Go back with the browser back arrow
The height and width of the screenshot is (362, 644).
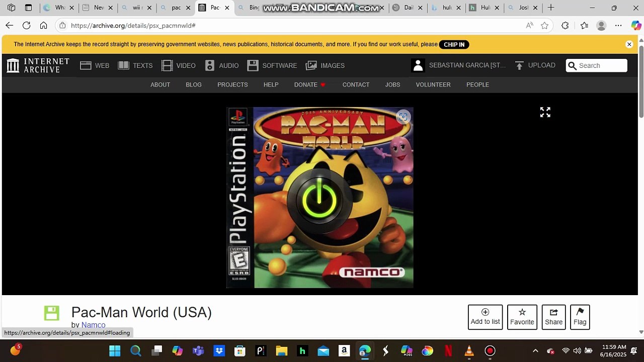click(x=10, y=25)
